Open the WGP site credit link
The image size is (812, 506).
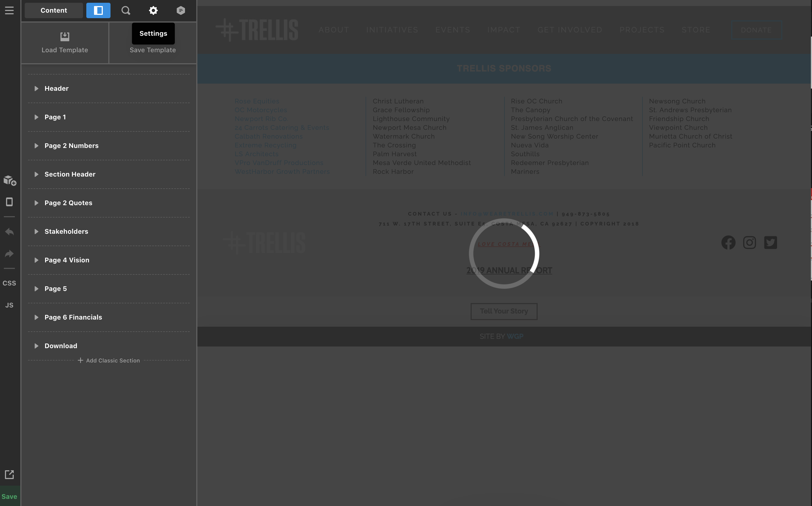(x=515, y=336)
